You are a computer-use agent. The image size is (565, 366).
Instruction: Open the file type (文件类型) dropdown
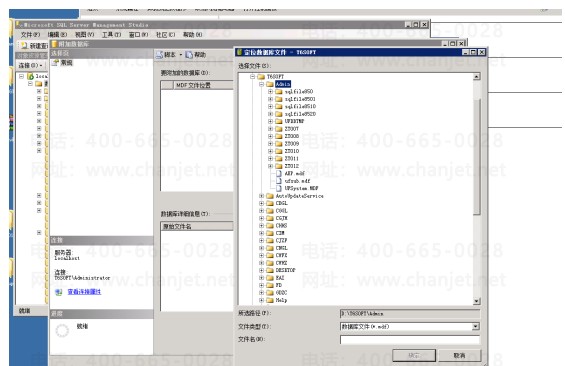[476, 327]
